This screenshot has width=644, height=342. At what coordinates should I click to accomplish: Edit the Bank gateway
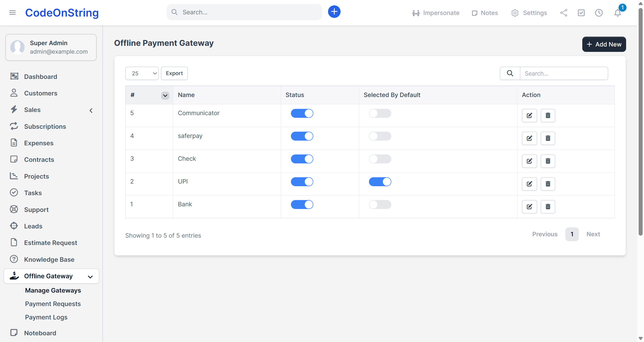[x=529, y=207]
